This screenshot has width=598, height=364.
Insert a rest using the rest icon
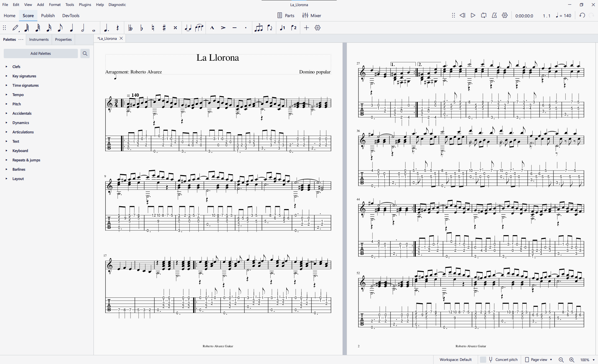click(x=118, y=28)
